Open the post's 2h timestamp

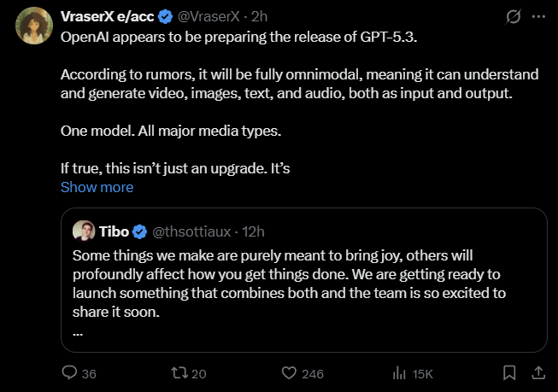tap(260, 16)
